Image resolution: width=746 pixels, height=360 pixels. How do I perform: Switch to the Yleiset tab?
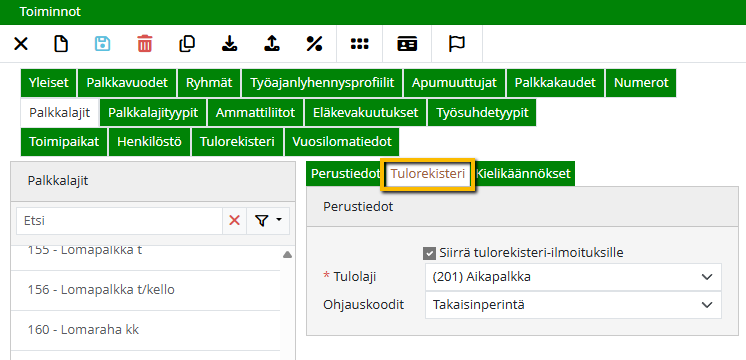(49, 83)
